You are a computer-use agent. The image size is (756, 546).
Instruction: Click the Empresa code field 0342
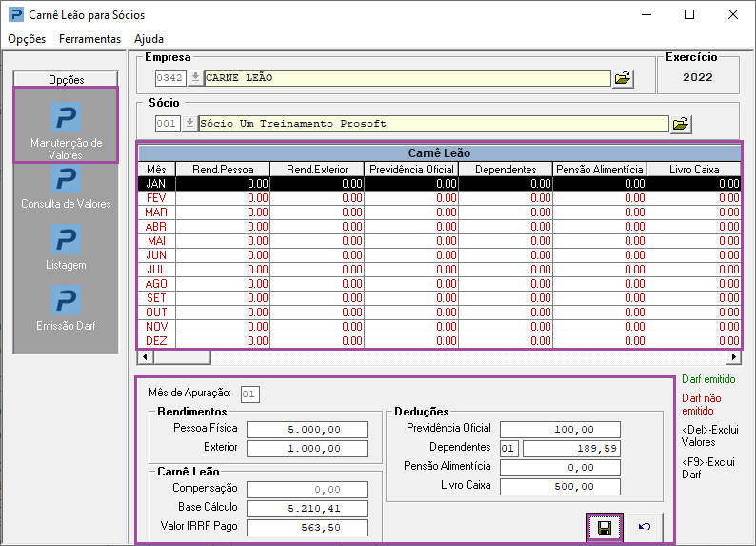[x=170, y=77]
